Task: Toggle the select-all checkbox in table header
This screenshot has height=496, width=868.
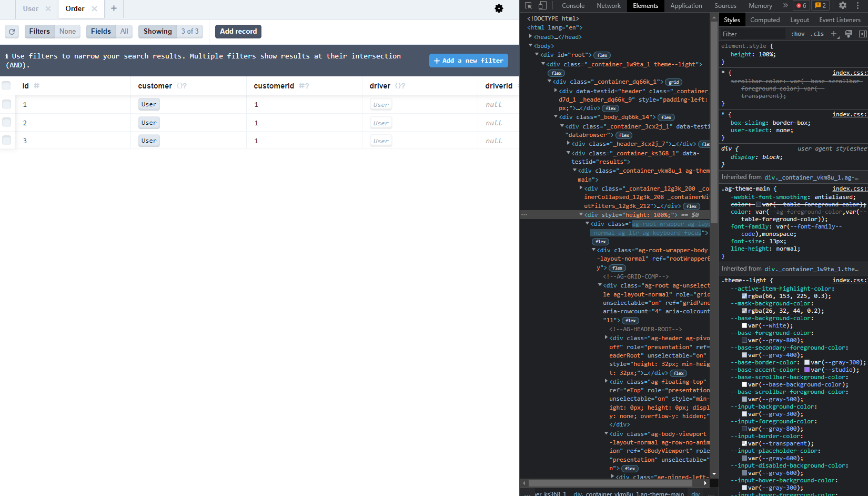Action: point(6,86)
